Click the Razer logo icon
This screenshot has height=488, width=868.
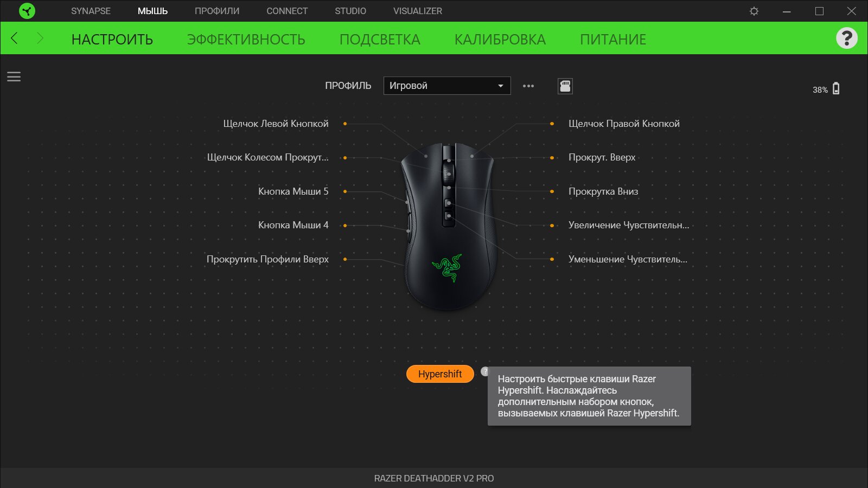click(27, 11)
